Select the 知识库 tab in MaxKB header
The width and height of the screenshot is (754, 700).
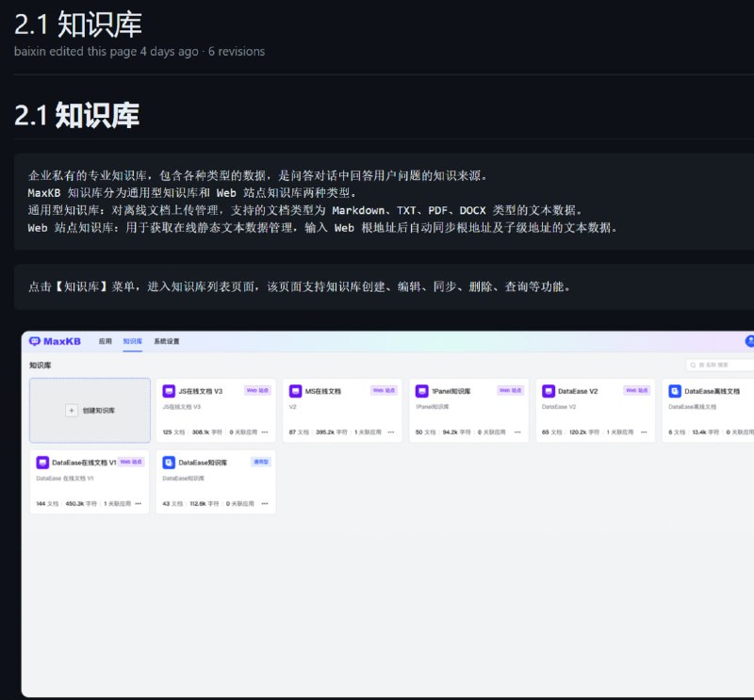(133, 341)
